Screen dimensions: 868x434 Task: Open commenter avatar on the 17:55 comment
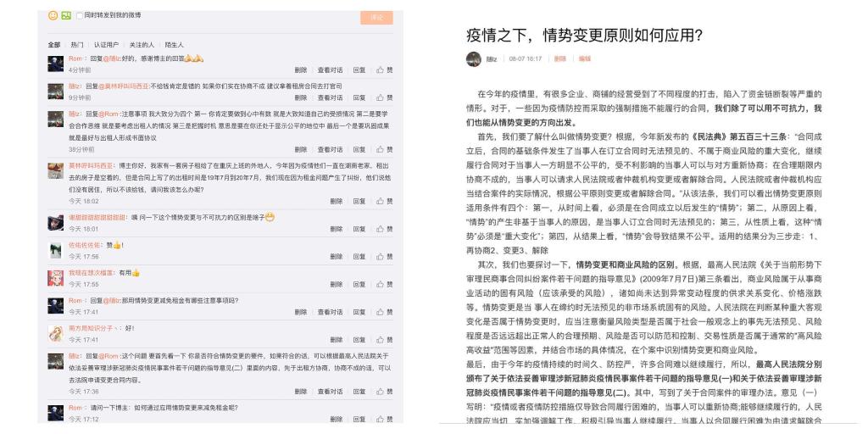click(54, 275)
